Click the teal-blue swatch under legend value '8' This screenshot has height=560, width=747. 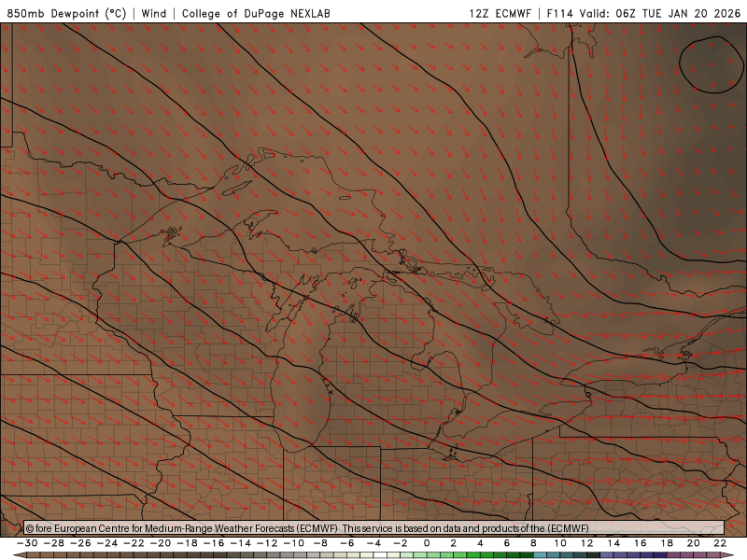click(x=541, y=555)
